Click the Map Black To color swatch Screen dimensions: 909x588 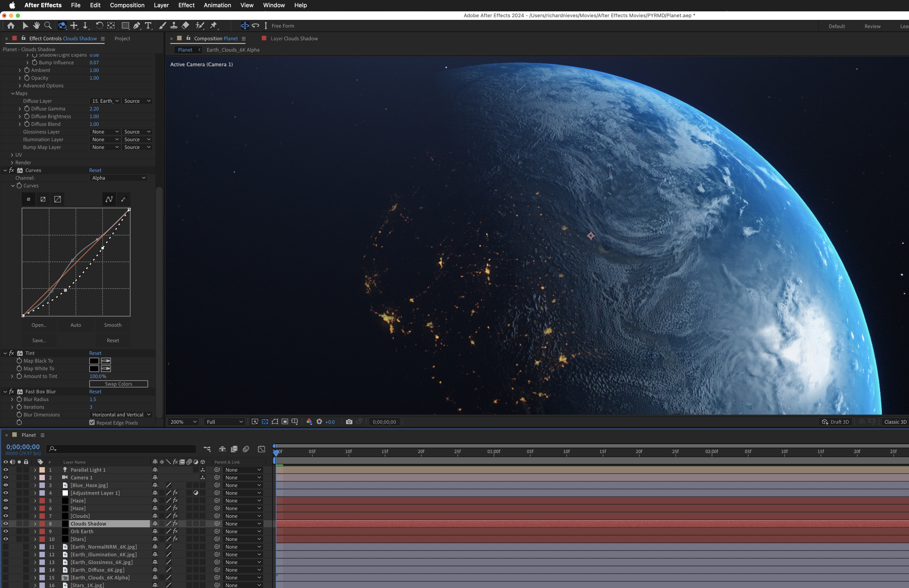(94, 361)
